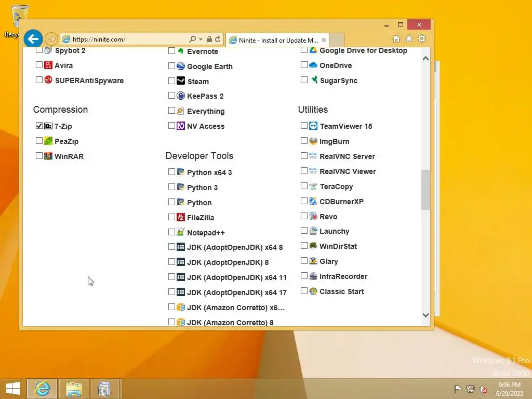This screenshot has height=399, width=532.
Task: Click the NV Access purple icon
Action: [181, 126]
